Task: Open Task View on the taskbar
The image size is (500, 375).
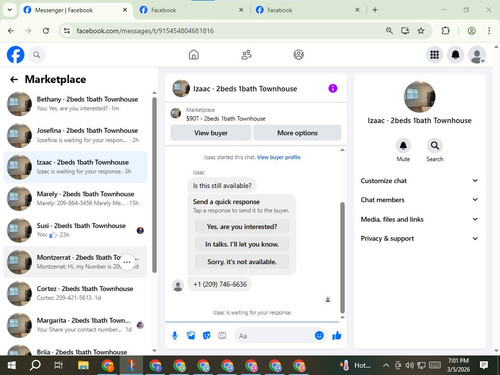Action: click(58, 365)
